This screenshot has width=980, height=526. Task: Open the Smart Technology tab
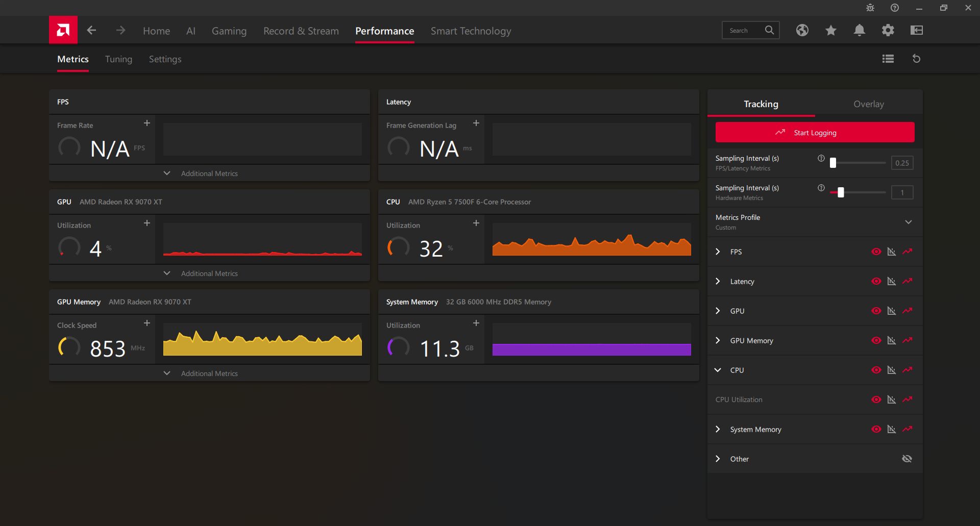point(471,31)
